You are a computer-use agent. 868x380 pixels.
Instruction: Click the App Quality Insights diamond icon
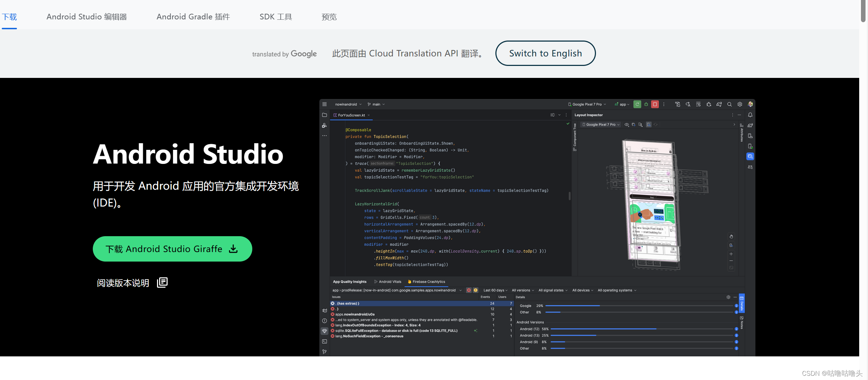click(x=324, y=331)
